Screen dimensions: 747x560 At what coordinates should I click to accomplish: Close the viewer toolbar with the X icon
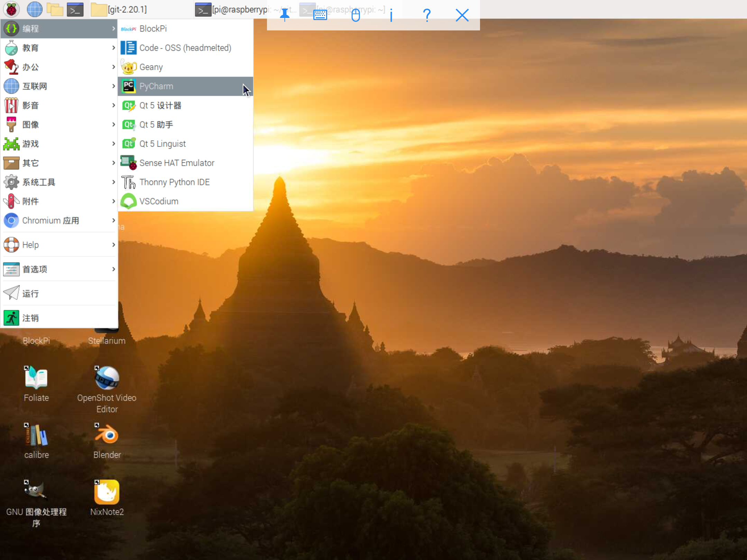pos(462,15)
